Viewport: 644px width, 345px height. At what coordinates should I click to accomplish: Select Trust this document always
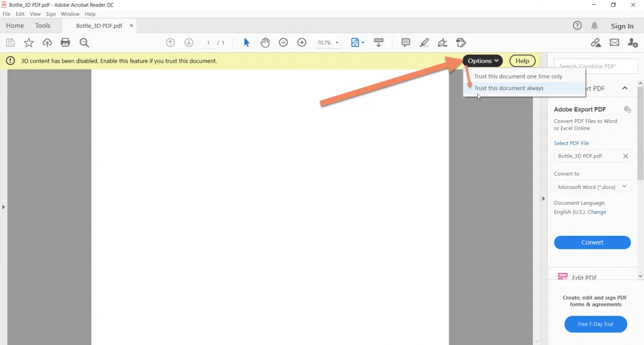pyautogui.click(x=508, y=88)
